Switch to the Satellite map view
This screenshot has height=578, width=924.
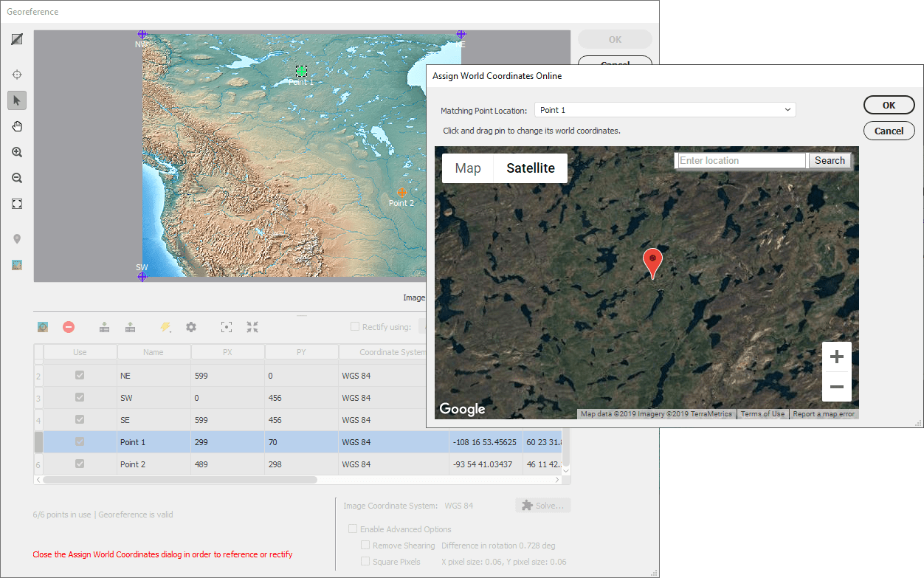pyautogui.click(x=530, y=168)
